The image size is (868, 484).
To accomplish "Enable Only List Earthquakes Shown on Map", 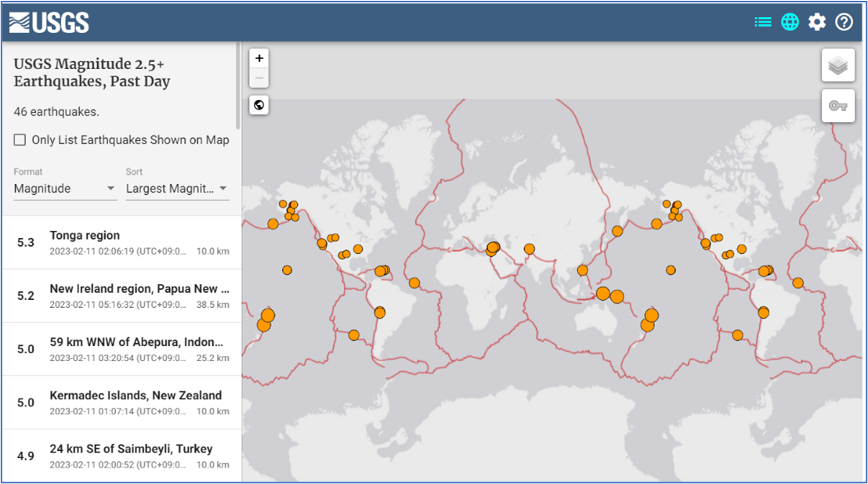I will pos(20,140).
